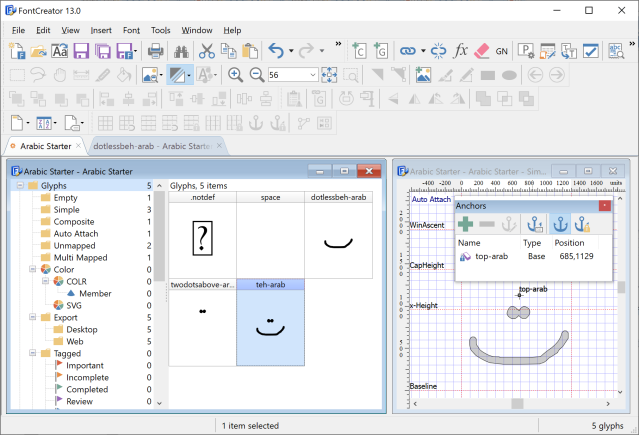640x435 pixels.
Task: Click the Find binoculars icon
Action: tap(182, 51)
